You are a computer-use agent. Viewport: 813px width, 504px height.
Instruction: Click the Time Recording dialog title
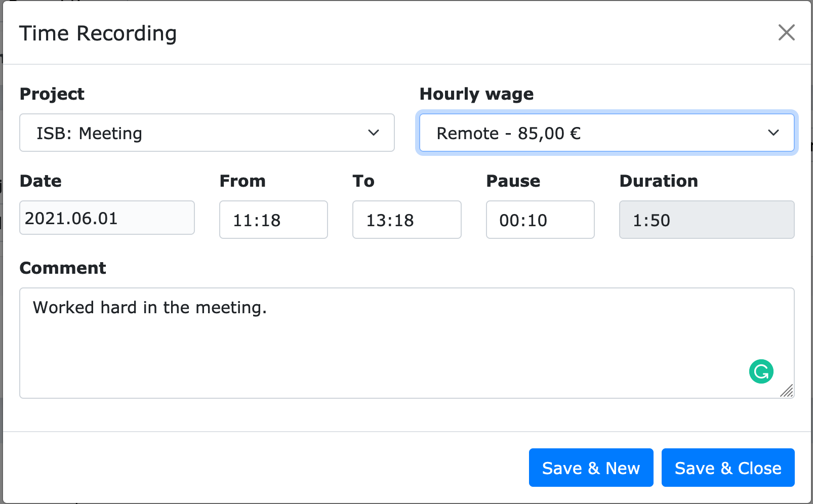coord(98,33)
